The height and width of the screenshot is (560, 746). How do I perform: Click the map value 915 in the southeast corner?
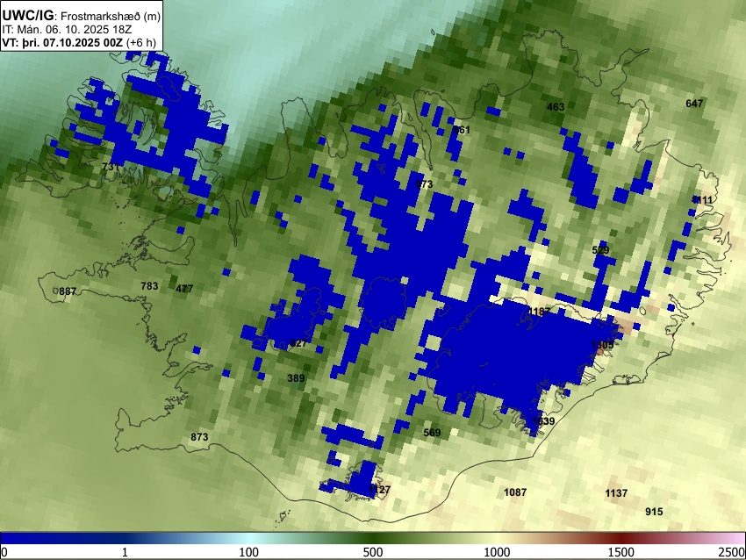654,512
